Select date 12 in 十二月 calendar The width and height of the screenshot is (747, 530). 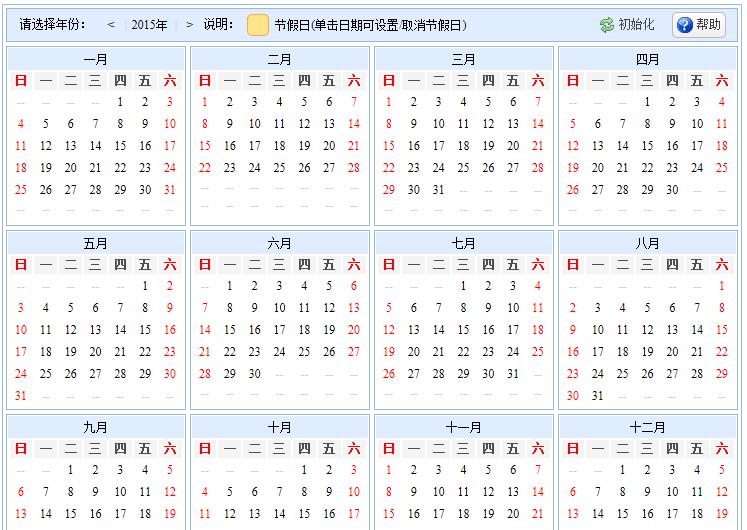point(722,492)
